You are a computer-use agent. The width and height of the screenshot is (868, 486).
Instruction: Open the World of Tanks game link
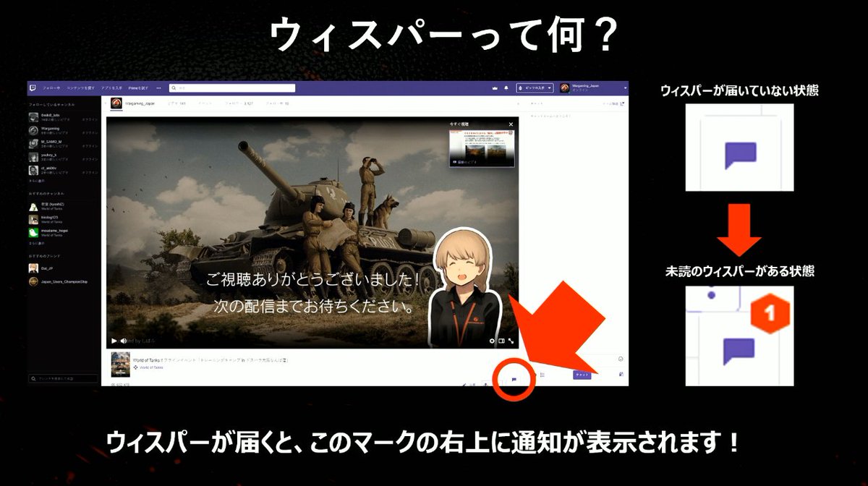tap(150, 367)
